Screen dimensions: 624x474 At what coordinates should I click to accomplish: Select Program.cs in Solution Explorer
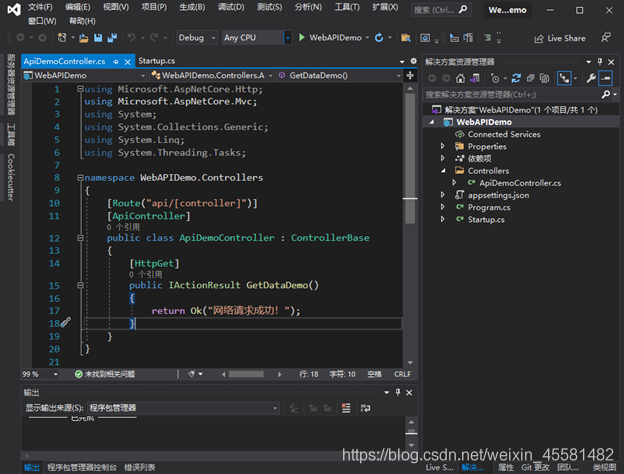489,207
